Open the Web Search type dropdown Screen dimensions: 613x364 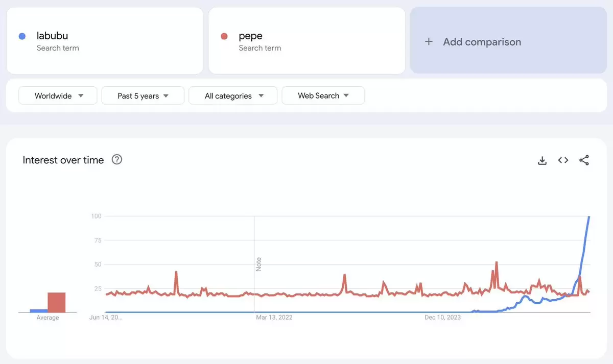[x=323, y=95]
